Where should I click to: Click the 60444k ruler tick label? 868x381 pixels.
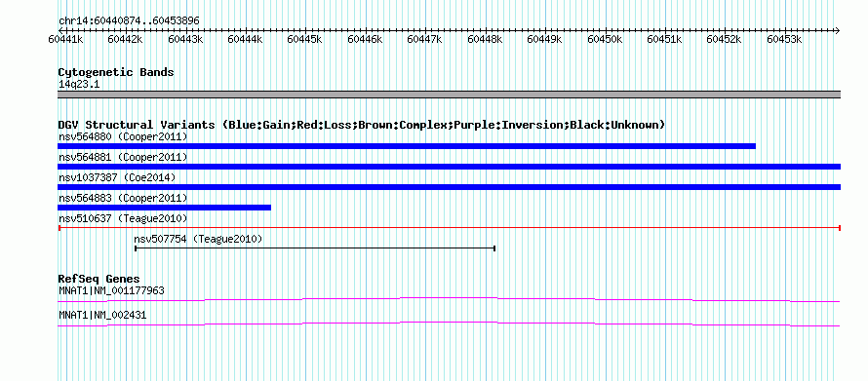click(245, 39)
